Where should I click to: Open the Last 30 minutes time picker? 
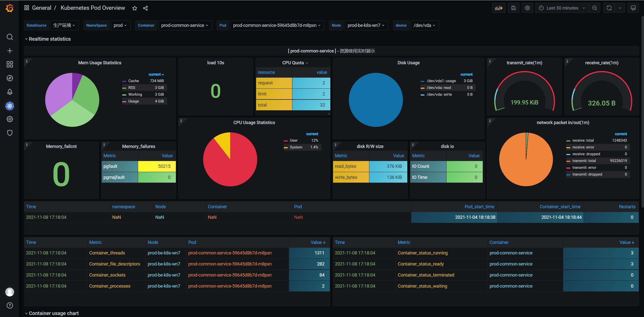pos(562,8)
